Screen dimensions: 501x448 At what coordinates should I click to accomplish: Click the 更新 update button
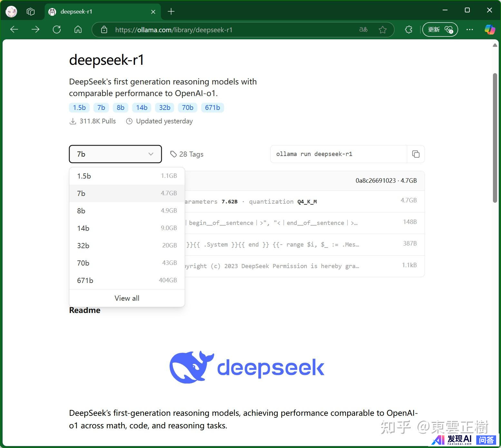[440, 30]
